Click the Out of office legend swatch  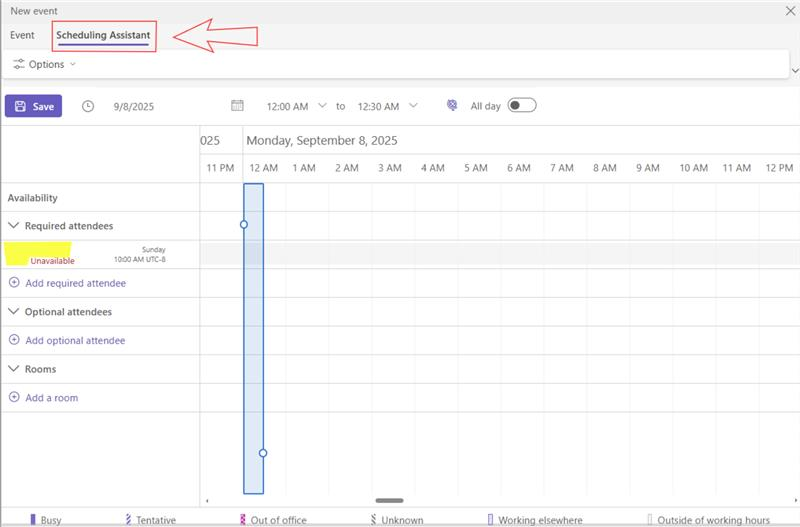243,519
